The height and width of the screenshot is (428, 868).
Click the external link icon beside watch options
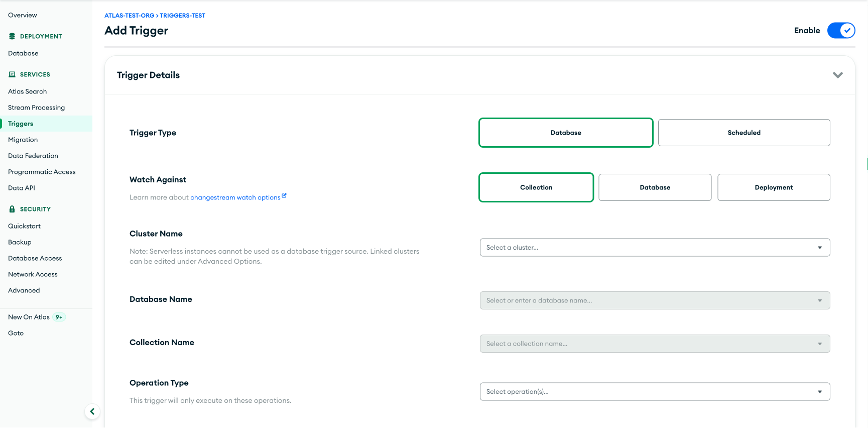pyautogui.click(x=284, y=196)
